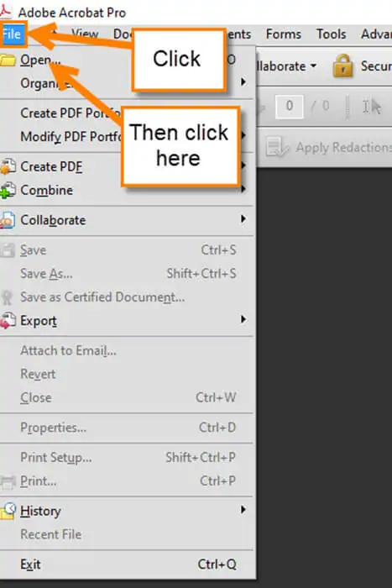Click the Export icon in File menu
Image resolution: width=392 pixels, height=588 pixels.
coord(8,321)
